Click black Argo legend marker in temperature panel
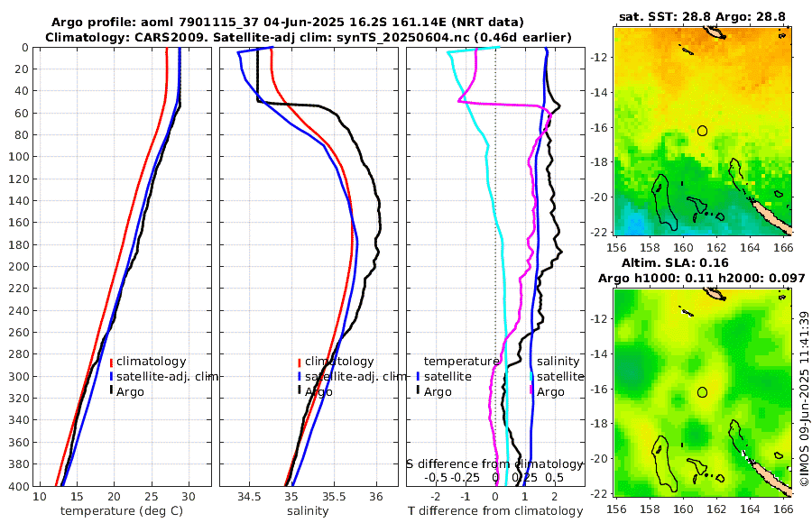The image size is (812, 523). pos(111,391)
